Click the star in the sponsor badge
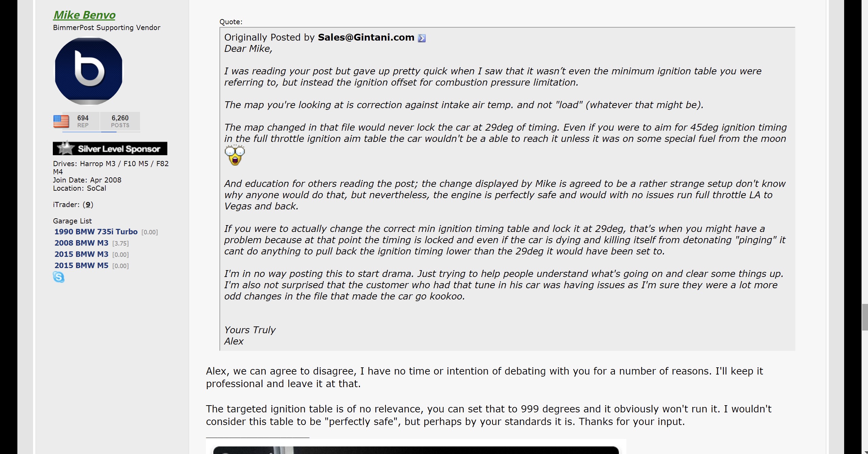Viewport: 868px width, 454px height. [65, 148]
